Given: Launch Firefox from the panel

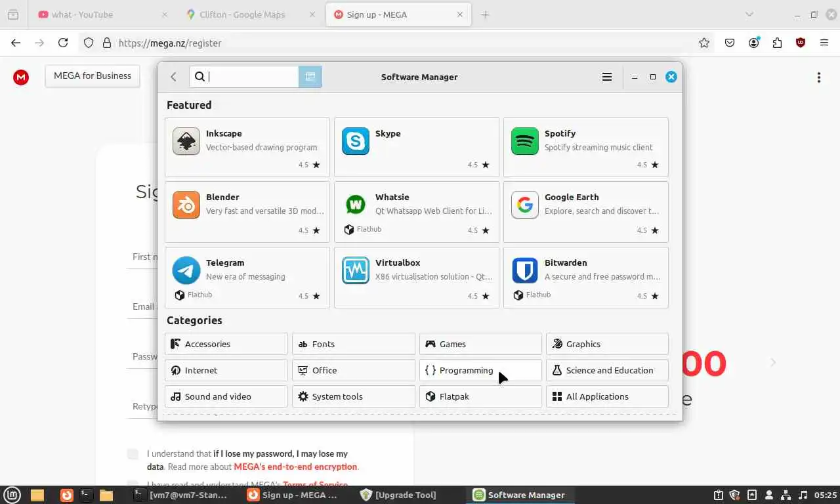Looking at the screenshot, I should click(66, 495).
